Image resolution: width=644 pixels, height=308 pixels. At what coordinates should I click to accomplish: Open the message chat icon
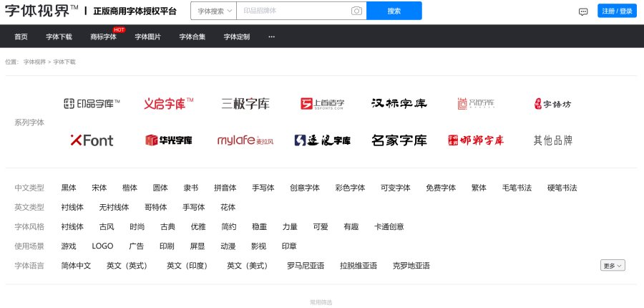(x=583, y=11)
